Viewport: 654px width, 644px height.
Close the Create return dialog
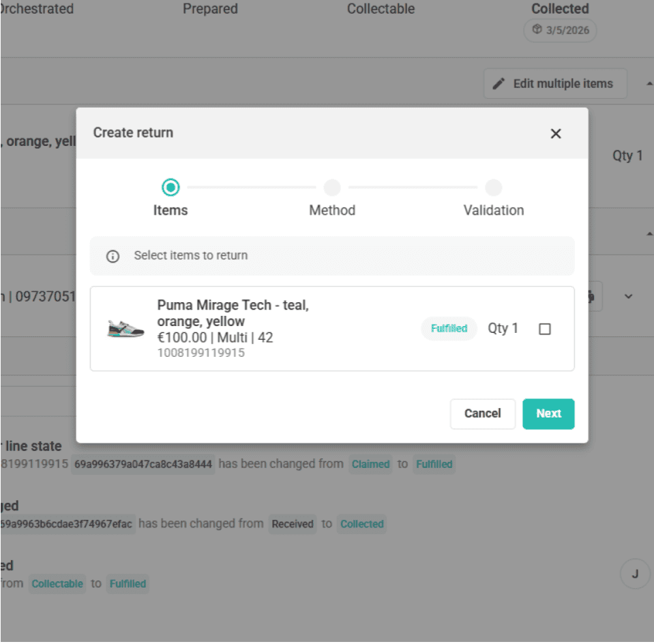click(x=555, y=134)
